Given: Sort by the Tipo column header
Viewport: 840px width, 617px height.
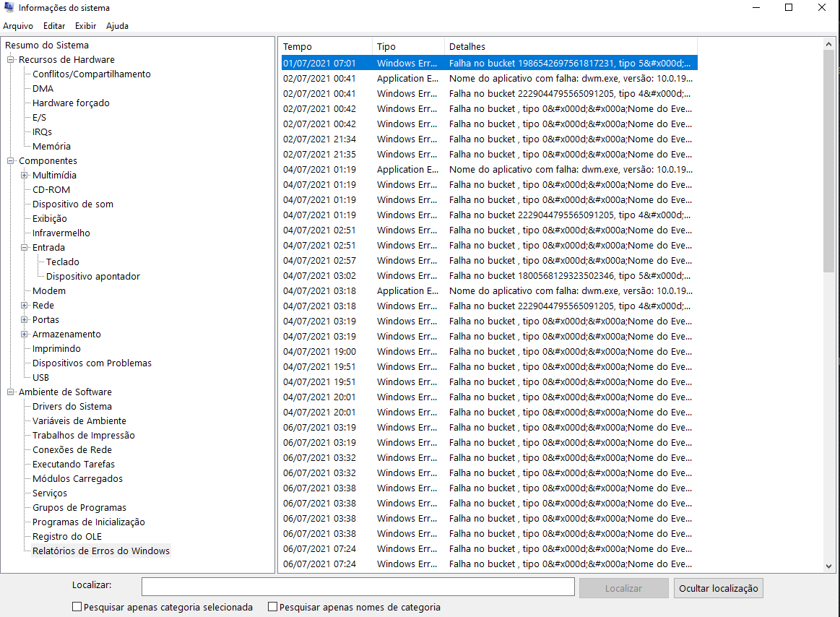Looking at the screenshot, I should (408, 47).
